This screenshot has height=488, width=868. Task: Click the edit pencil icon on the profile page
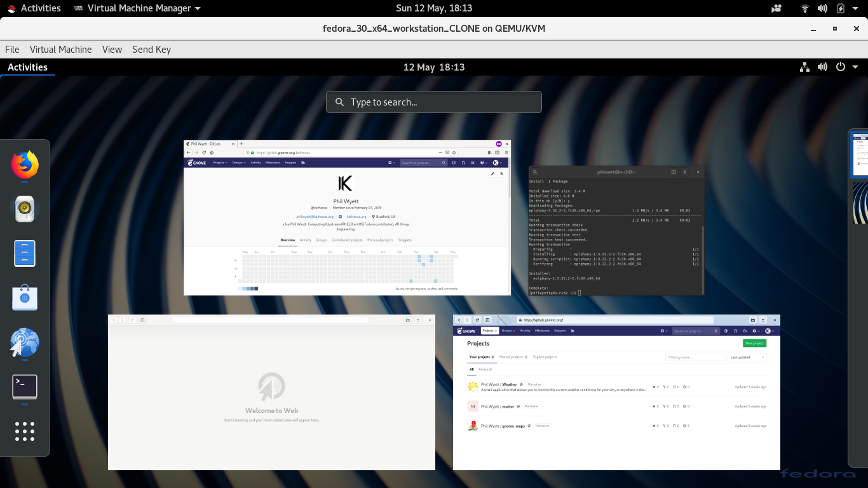tap(492, 173)
